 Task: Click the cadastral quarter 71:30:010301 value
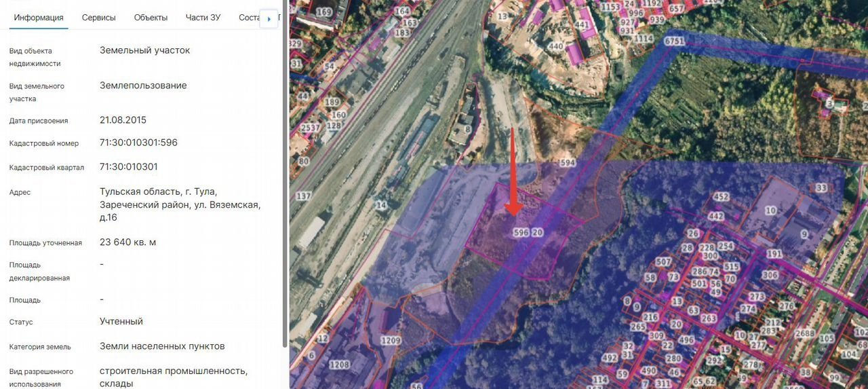pyautogui.click(x=128, y=167)
